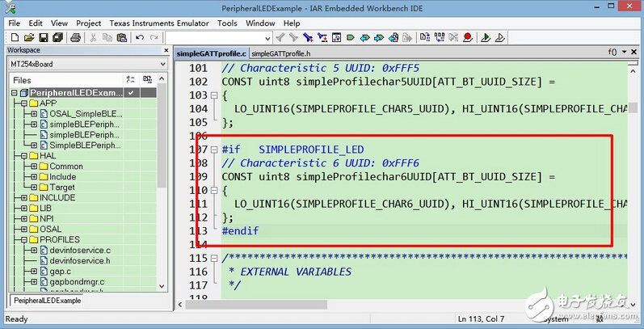
Task: Click the Compile toolbar icon
Action: [x=425, y=38]
